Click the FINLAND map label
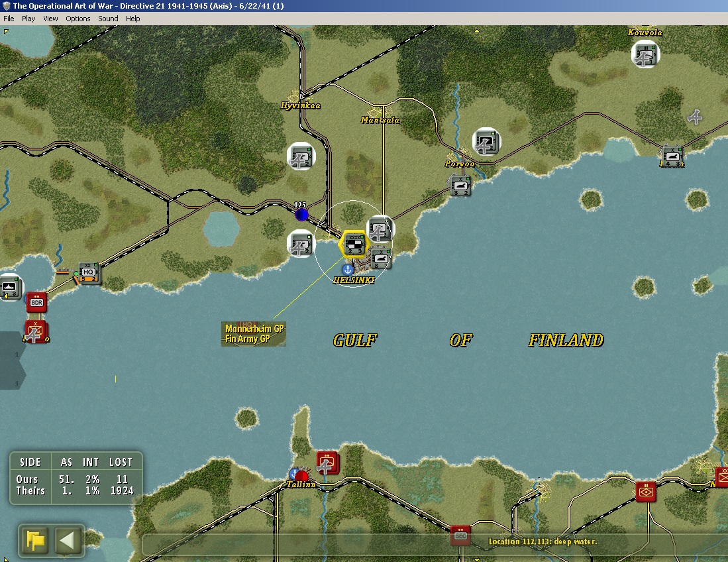Viewport: 728px width, 562px height. tap(566, 341)
